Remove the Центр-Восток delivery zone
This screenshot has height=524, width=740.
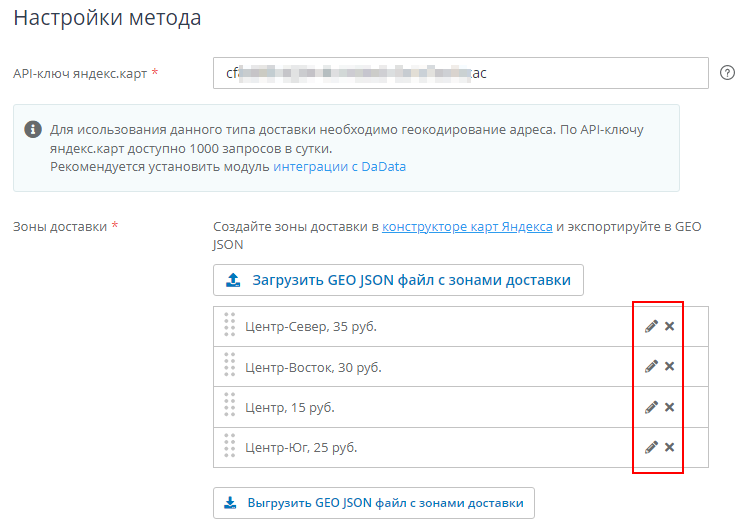[670, 367]
